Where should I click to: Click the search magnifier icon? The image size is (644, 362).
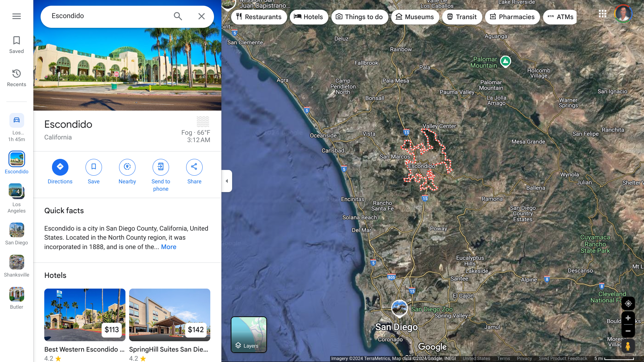tap(178, 16)
